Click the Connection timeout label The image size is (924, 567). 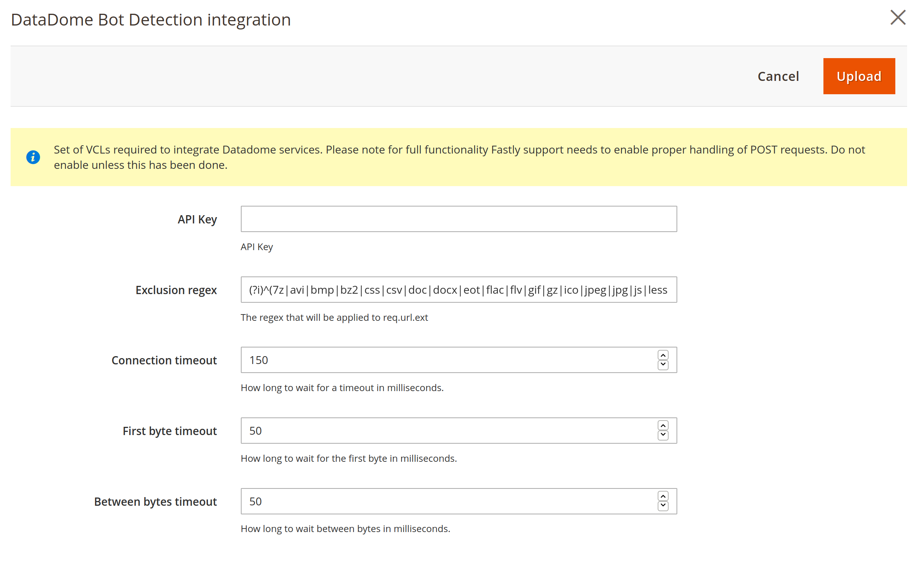pos(164,360)
